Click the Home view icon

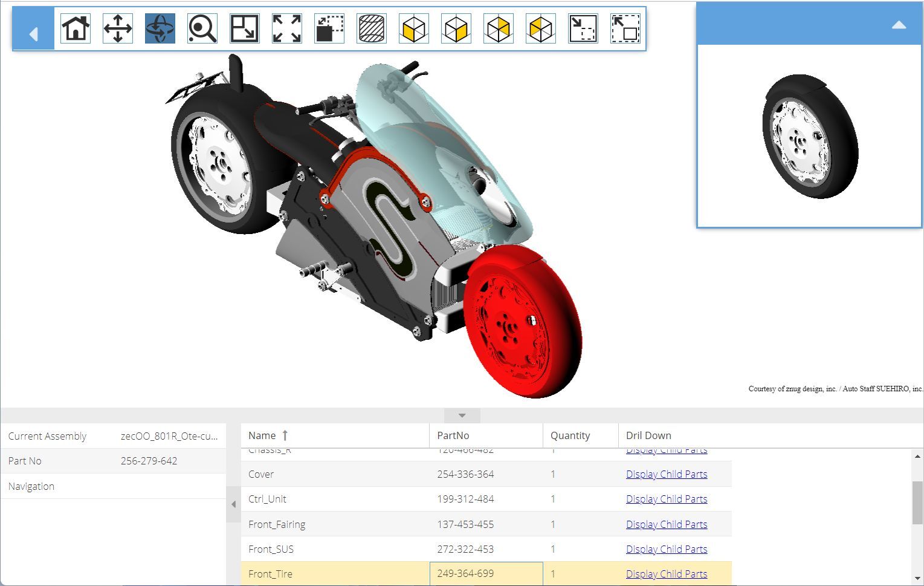[76, 28]
